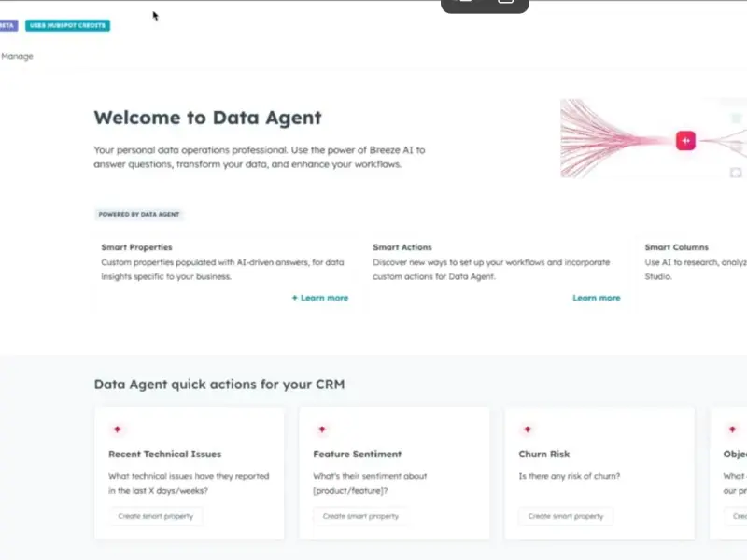
Task: Select the Smart Actions heading
Action: point(402,247)
